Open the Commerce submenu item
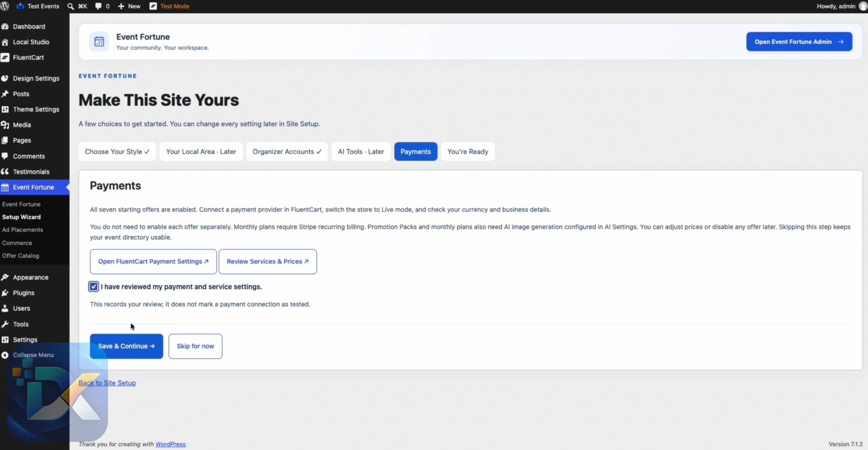Screen dimensions: 868x450 17,243
